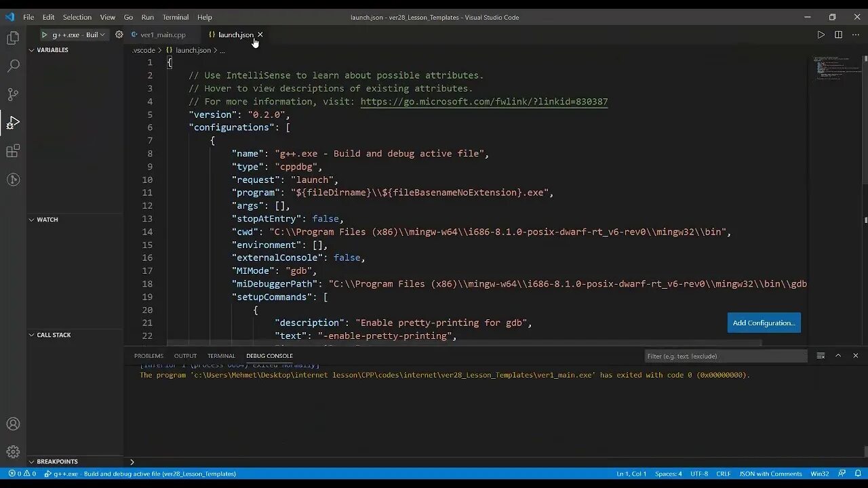Open the Extensions view
Viewport: 868px width, 488px height.
(13, 151)
